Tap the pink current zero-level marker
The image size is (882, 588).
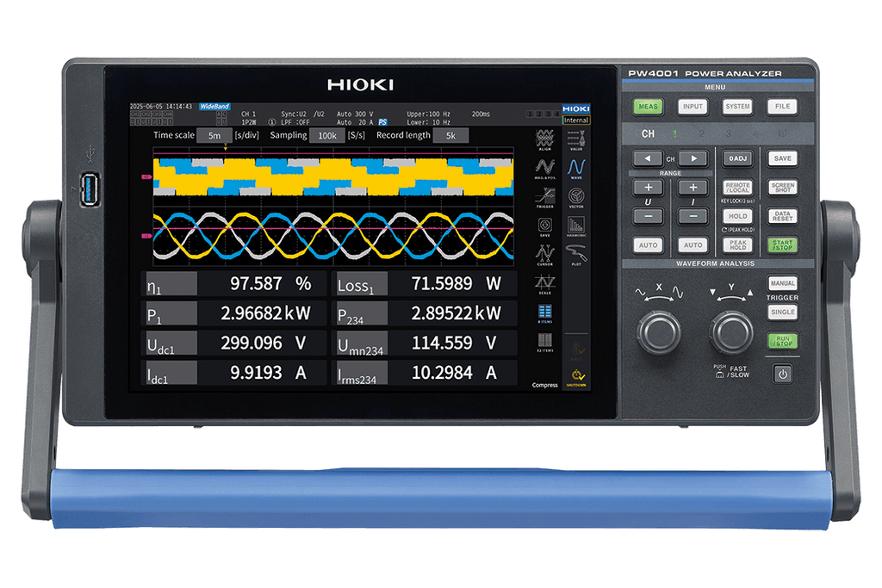click(146, 236)
